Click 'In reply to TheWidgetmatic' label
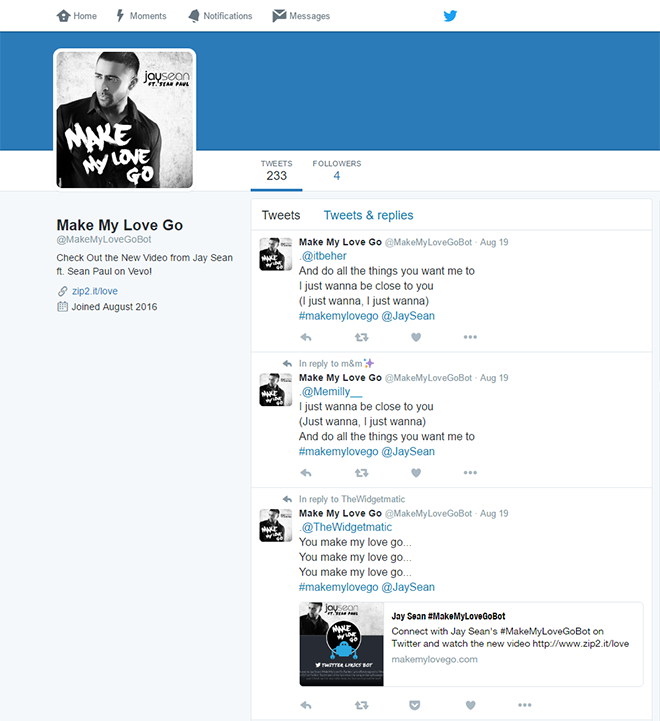660x721 pixels. click(x=352, y=499)
